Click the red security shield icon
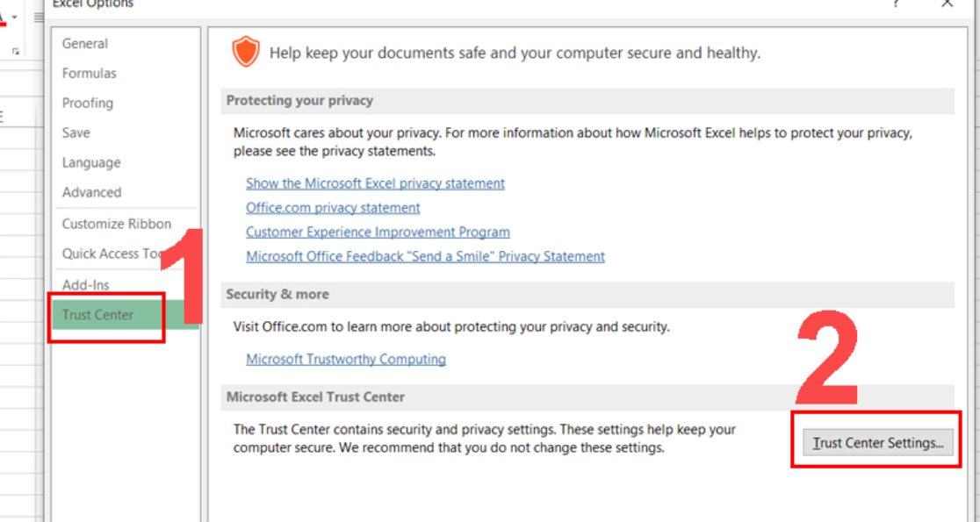Image resolution: width=980 pixels, height=522 pixels. [246, 51]
